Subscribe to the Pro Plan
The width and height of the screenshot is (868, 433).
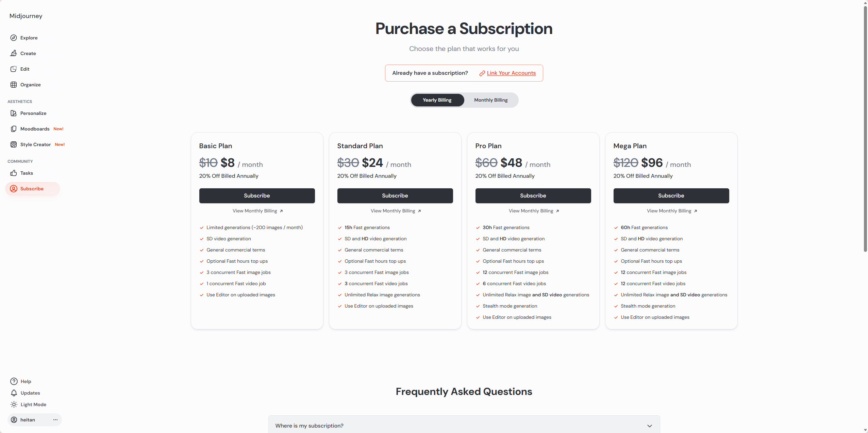tap(533, 196)
